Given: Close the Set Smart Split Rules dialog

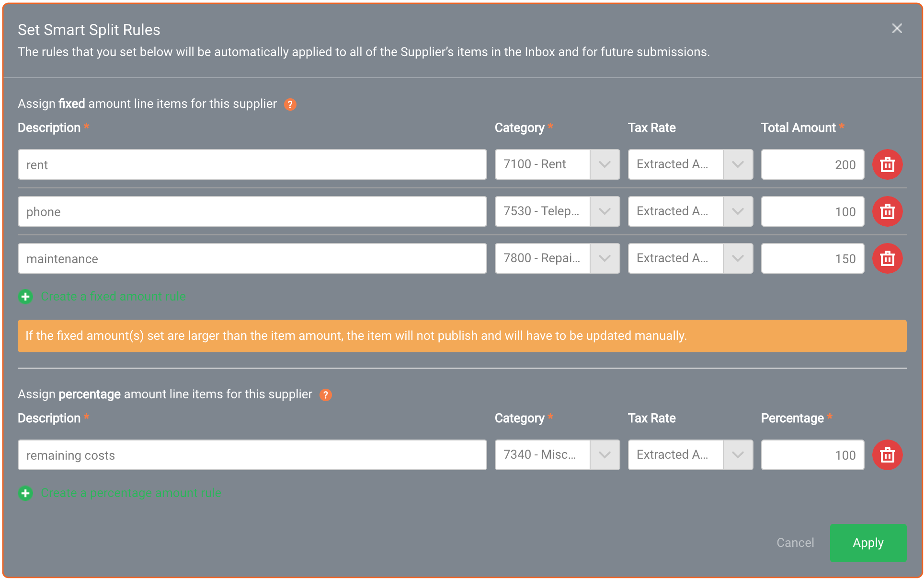Looking at the screenshot, I should click(897, 28).
